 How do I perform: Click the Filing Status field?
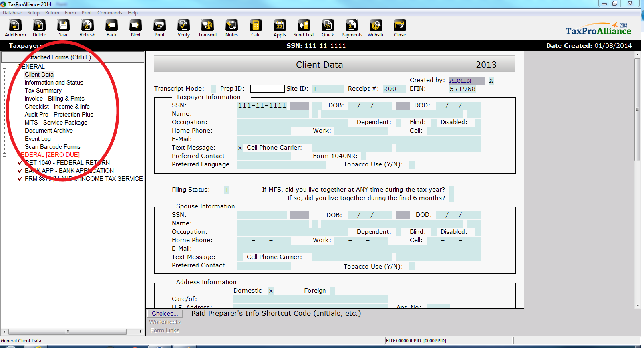[x=227, y=190]
